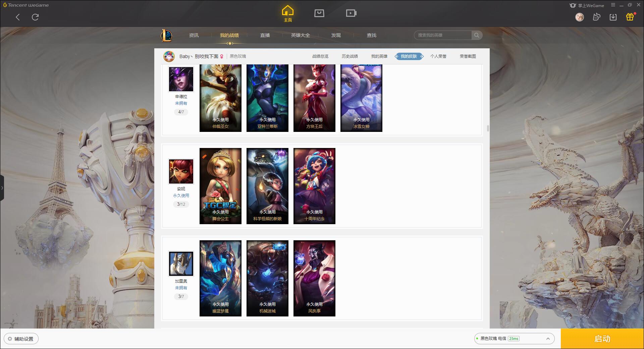
Task: Open the 仲裁圣女 skin card
Action: click(x=220, y=98)
